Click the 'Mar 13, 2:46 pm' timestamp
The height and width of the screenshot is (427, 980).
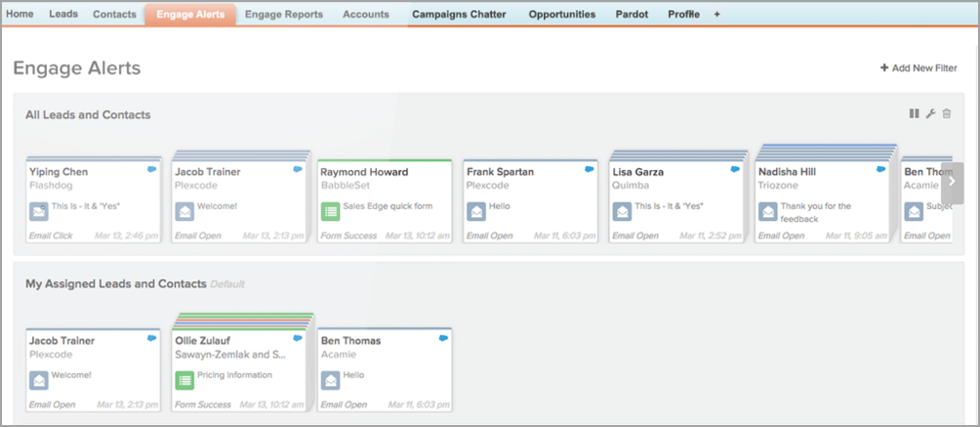pyautogui.click(x=128, y=236)
